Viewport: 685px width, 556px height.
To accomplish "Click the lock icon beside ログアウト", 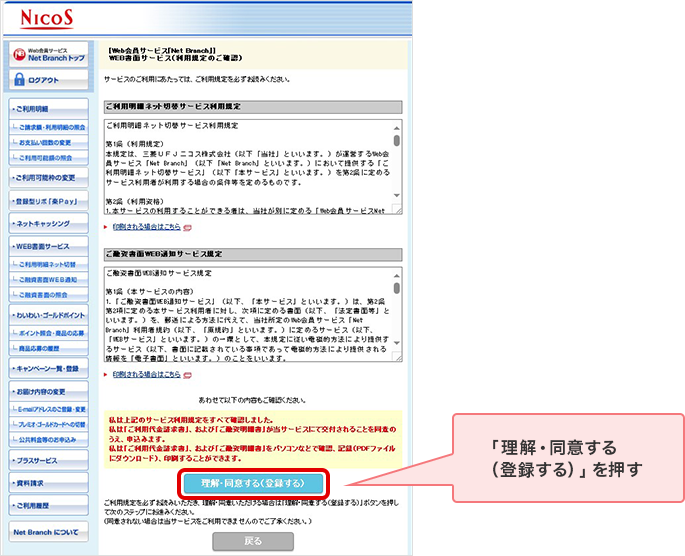I will click(x=19, y=79).
